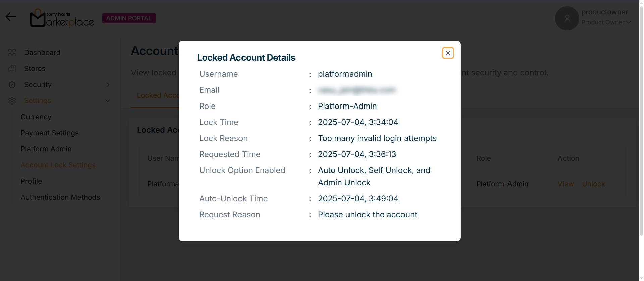Click the View link for Platform-Admin
The height and width of the screenshot is (281, 644).
tap(566, 184)
